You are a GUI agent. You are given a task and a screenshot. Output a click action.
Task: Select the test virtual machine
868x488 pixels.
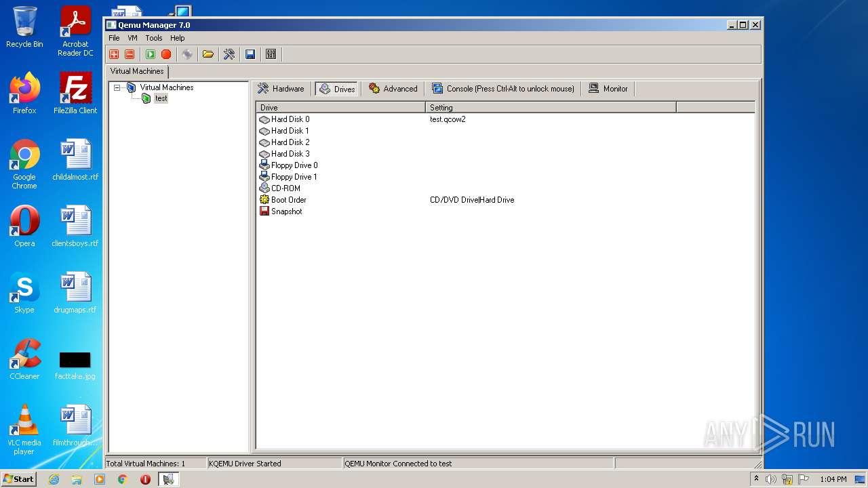[161, 98]
